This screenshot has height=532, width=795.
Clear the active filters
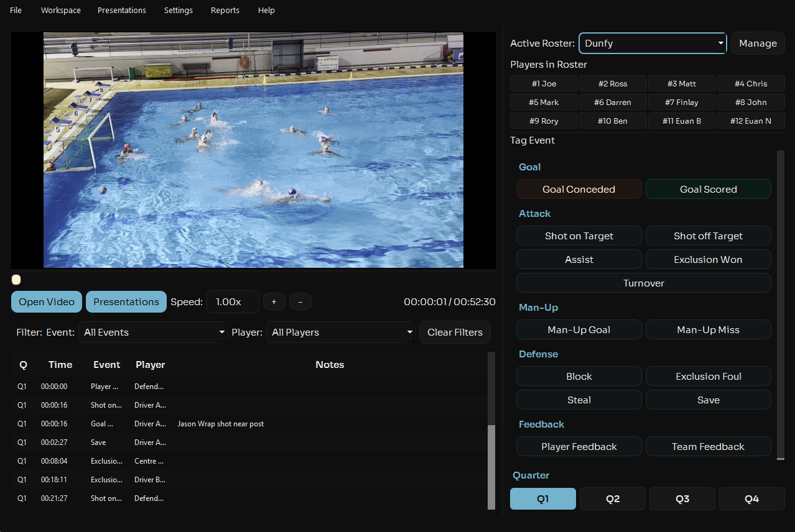click(x=455, y=332)
